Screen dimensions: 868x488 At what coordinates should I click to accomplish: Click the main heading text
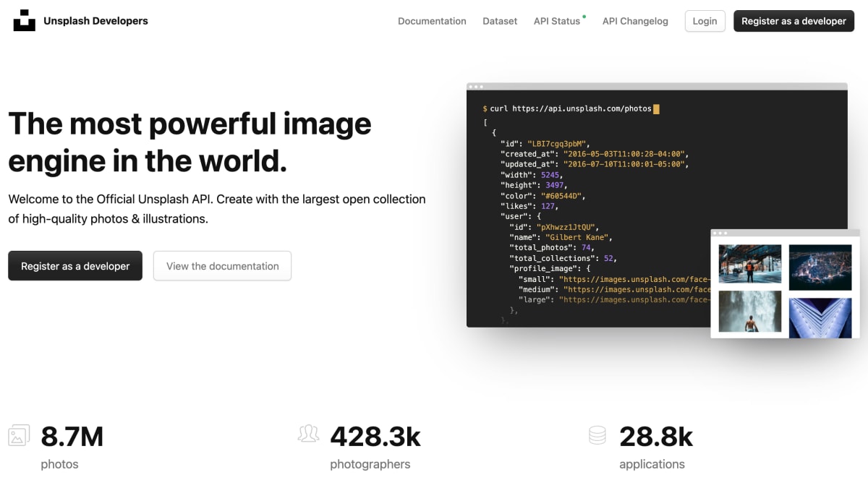pyautogui.click(x=190, y=142)
